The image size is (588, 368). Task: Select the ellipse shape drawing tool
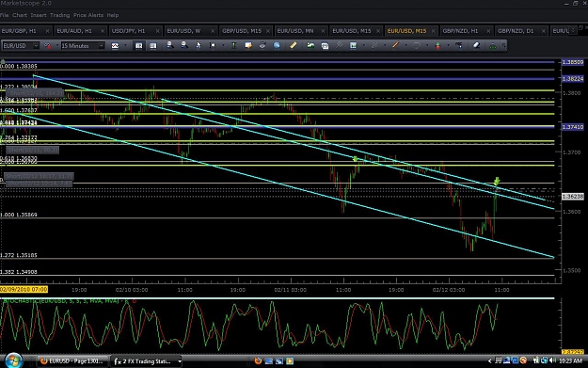(416, 45)
